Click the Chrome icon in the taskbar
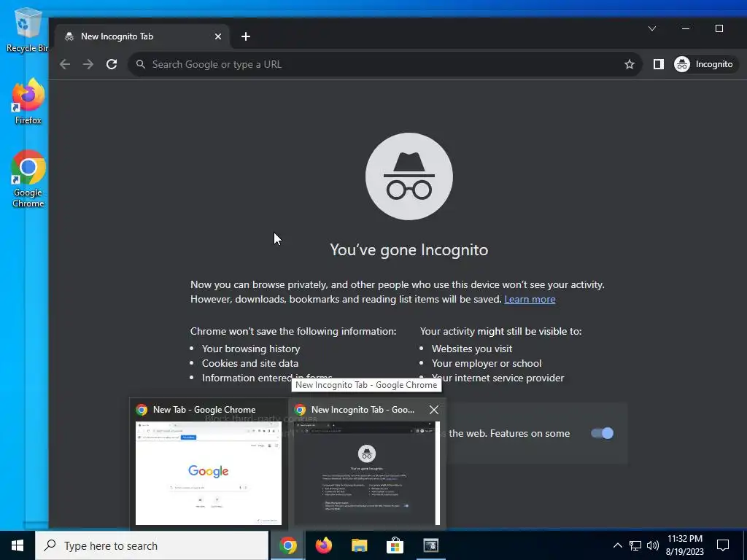 287,545
